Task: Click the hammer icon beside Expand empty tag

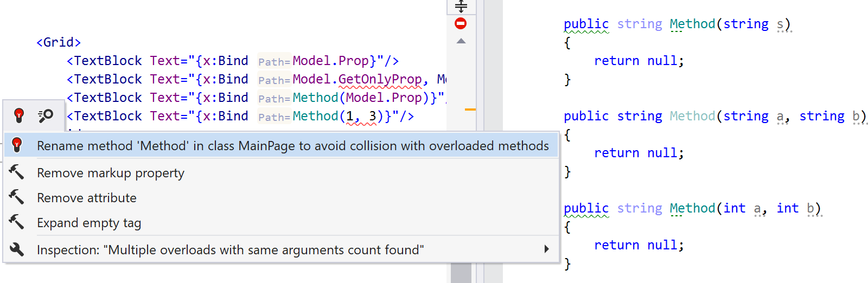Action: click(x=17, y=222)
